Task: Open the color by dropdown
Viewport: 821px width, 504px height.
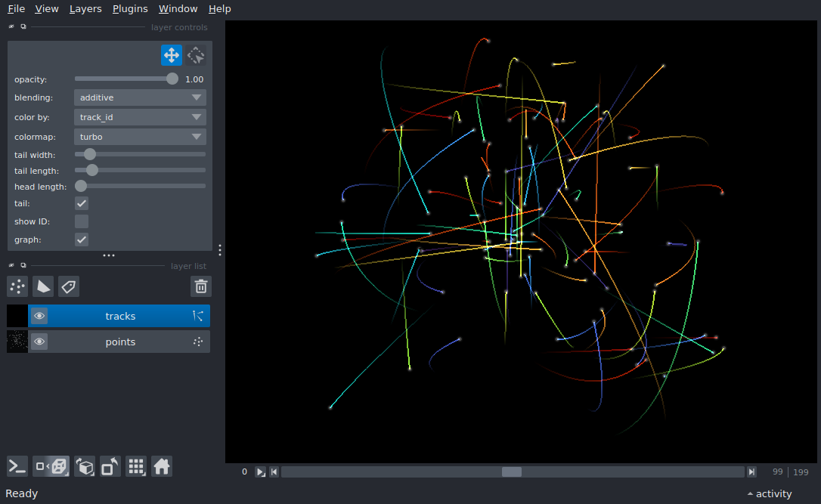Action: tap(140, 117)
